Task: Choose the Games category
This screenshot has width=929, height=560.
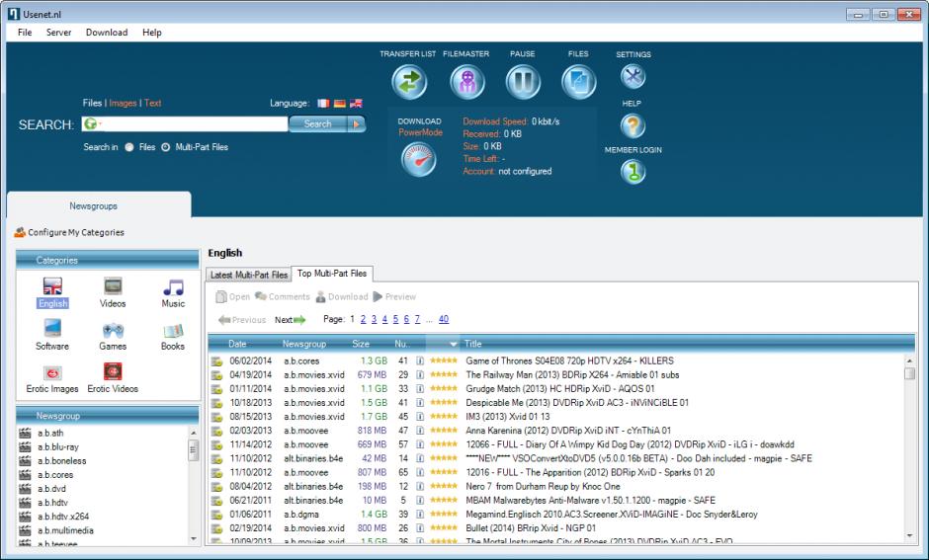Action: click(x=113, y=335)
